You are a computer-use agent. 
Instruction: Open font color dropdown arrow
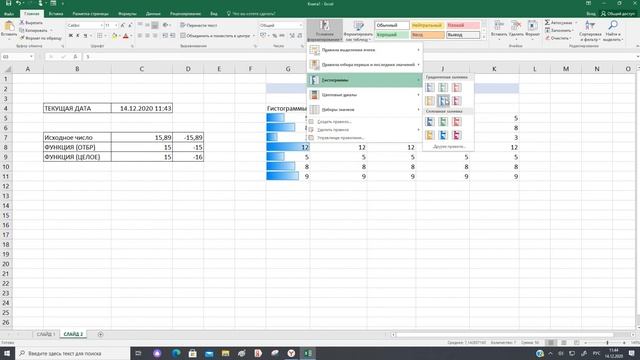click(131, 36)
